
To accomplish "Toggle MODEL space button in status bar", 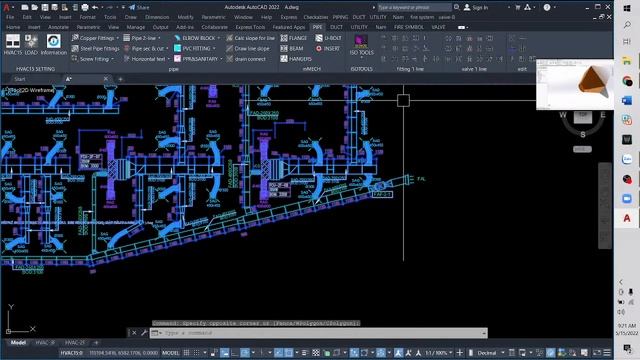I will tap(171, 353).
